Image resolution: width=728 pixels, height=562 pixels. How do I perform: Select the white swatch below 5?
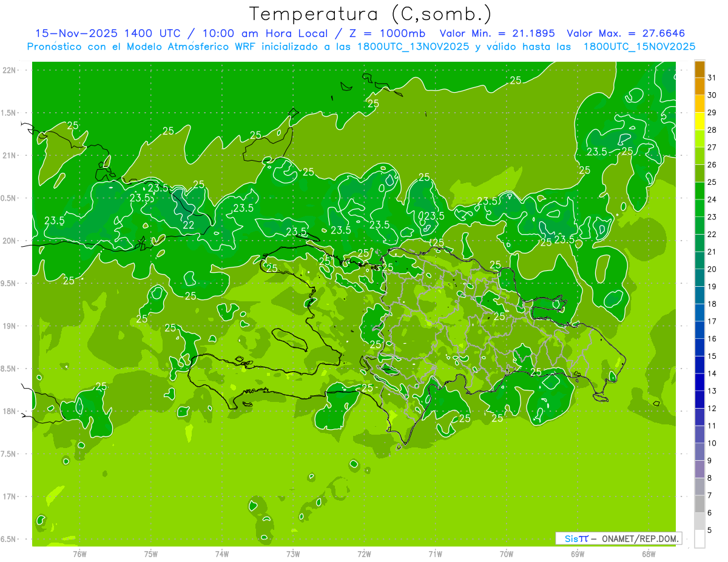(699, 538)
